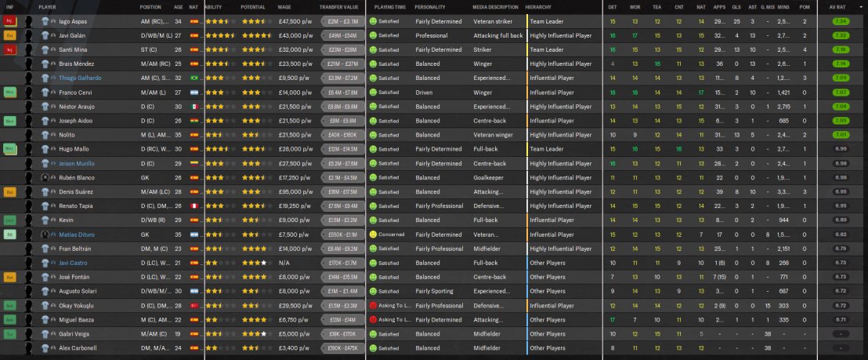The image size is (868, 360).
Task: Sort by the Position column header
Action: click(150, 7)
